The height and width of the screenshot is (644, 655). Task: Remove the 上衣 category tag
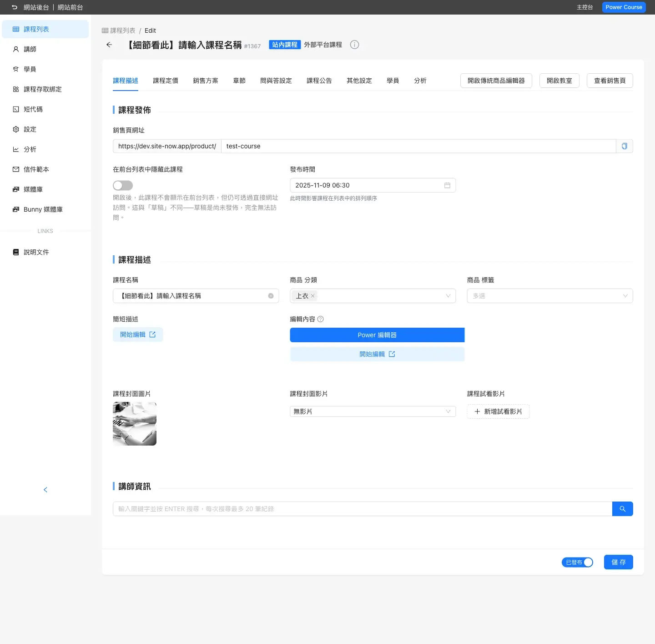pyautogui.click(x=312, y=296)
